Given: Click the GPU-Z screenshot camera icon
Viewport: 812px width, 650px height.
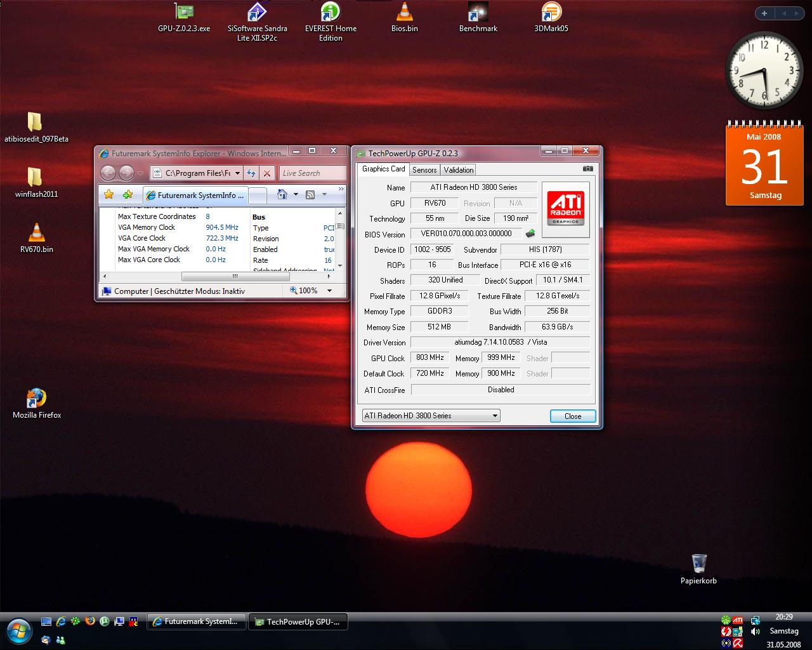Looking at the screenshot, I should [587, 169].
